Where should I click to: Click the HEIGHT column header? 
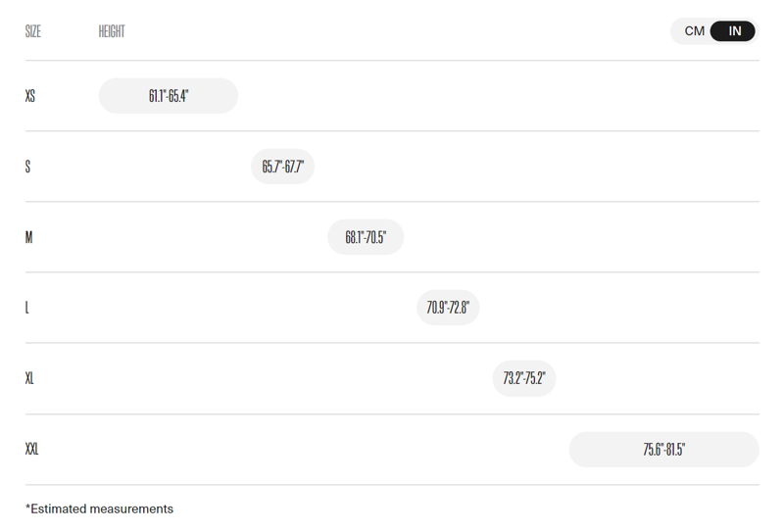(112, 31)
